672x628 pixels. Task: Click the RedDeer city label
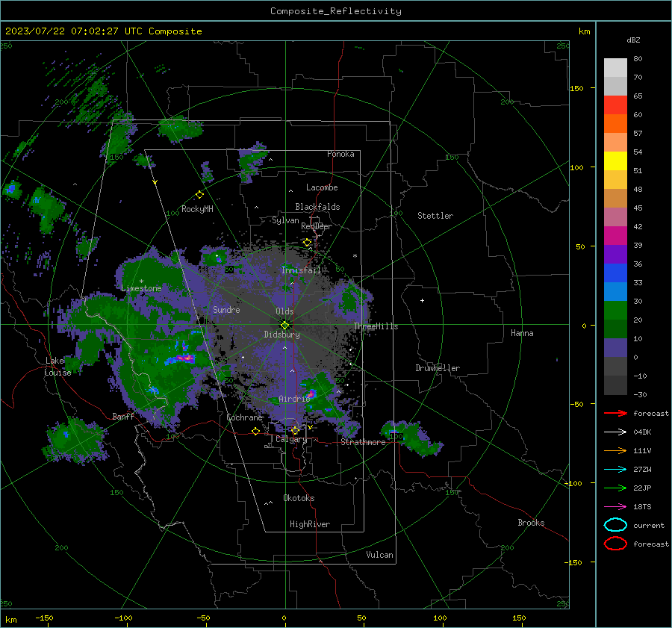pos(317,226)
